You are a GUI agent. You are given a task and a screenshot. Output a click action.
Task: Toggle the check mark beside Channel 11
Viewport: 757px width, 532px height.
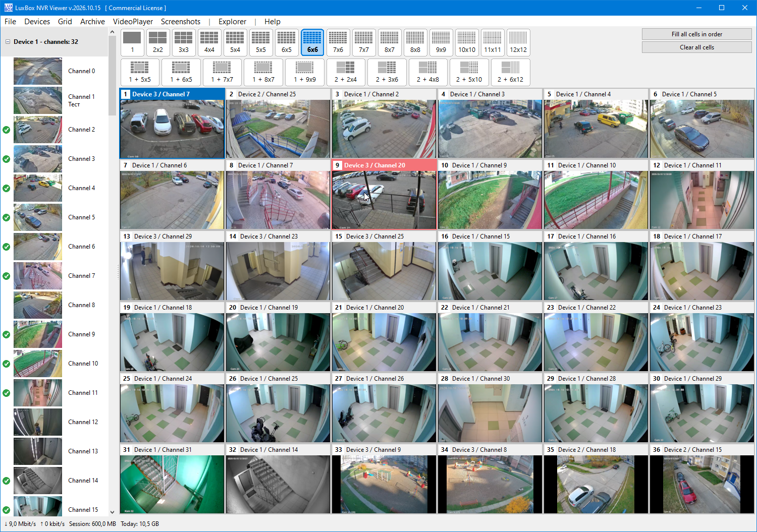pyautogui.click(x=7, y=393)
